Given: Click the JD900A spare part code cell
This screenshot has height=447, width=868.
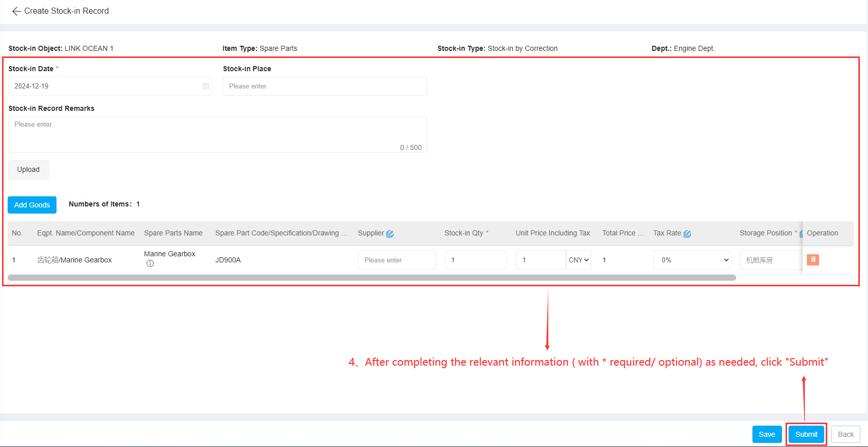Looking at the screenshot, I should click(228, 260).
